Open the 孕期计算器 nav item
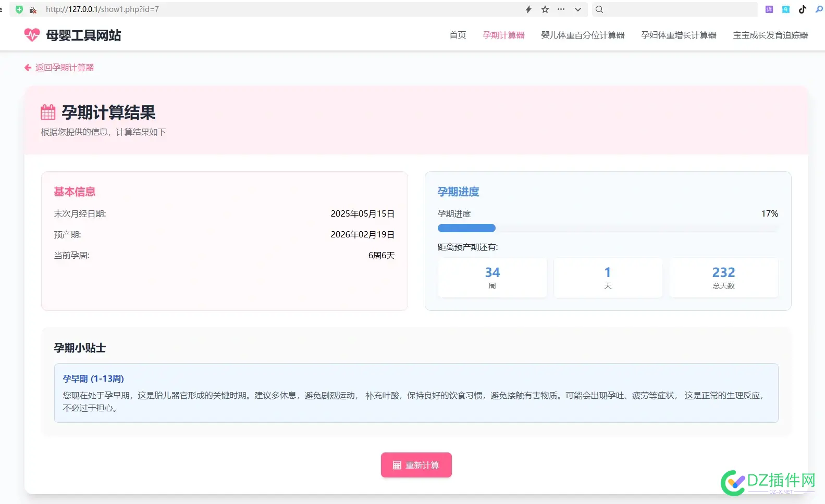The height and width of the screenshot is (504, 825). 503,35
